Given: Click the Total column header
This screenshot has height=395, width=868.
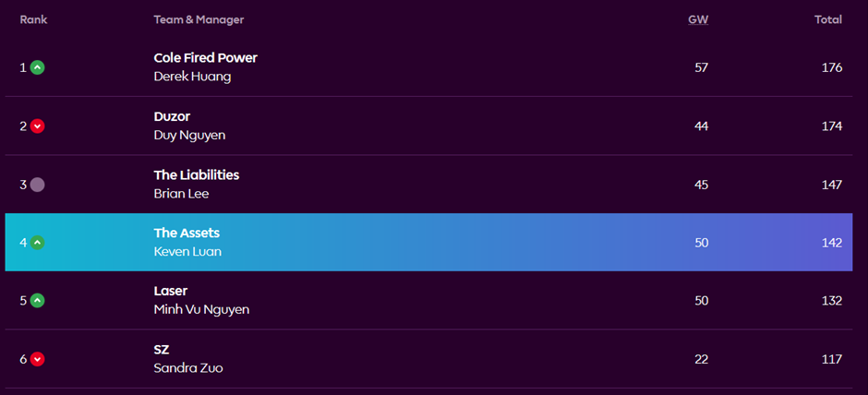Looking at the screenshot, I should pyautogui.click(x=828, y=20).
